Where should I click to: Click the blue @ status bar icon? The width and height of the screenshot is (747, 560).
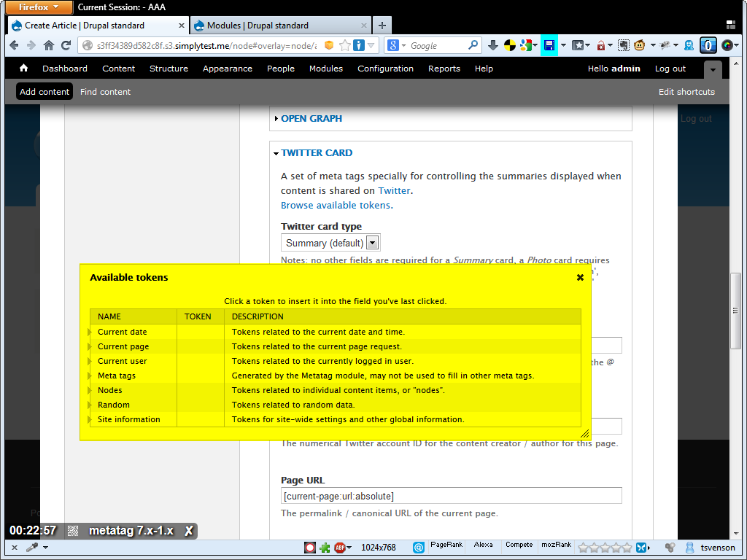418,548
